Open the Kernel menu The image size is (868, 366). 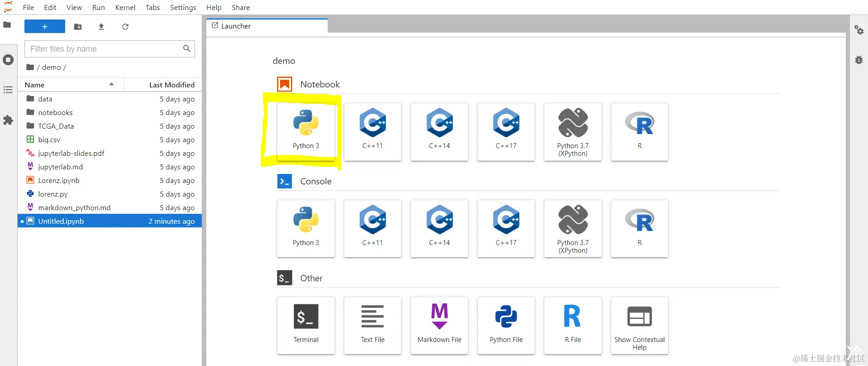coord(125,7)
